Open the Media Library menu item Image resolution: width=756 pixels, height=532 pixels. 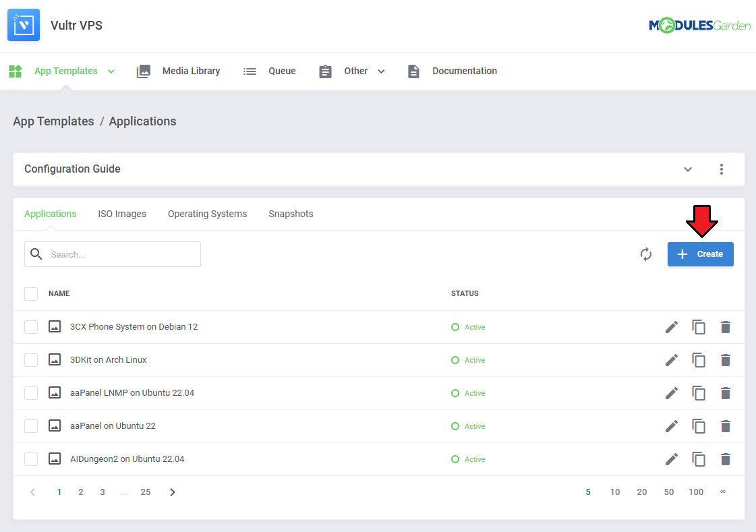[192, 71]
